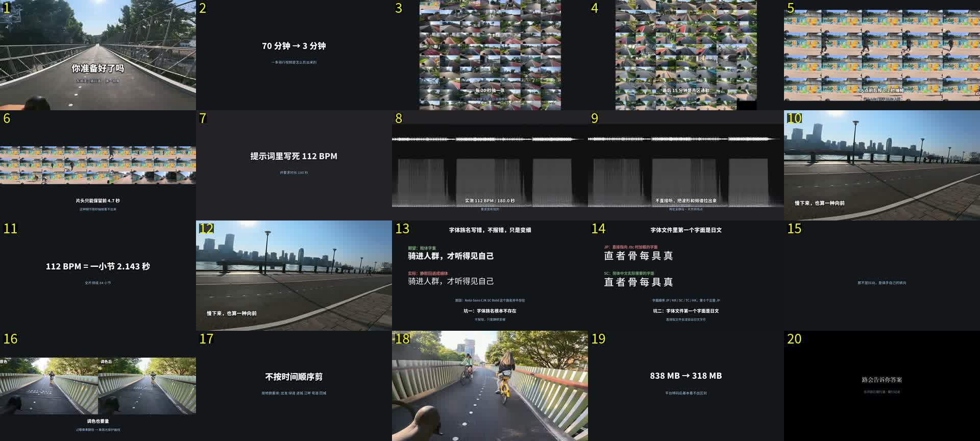Select the 不按时间顺序剪 title frame
The height and width of the screenshot is (441, 980).
coord(294,386)
